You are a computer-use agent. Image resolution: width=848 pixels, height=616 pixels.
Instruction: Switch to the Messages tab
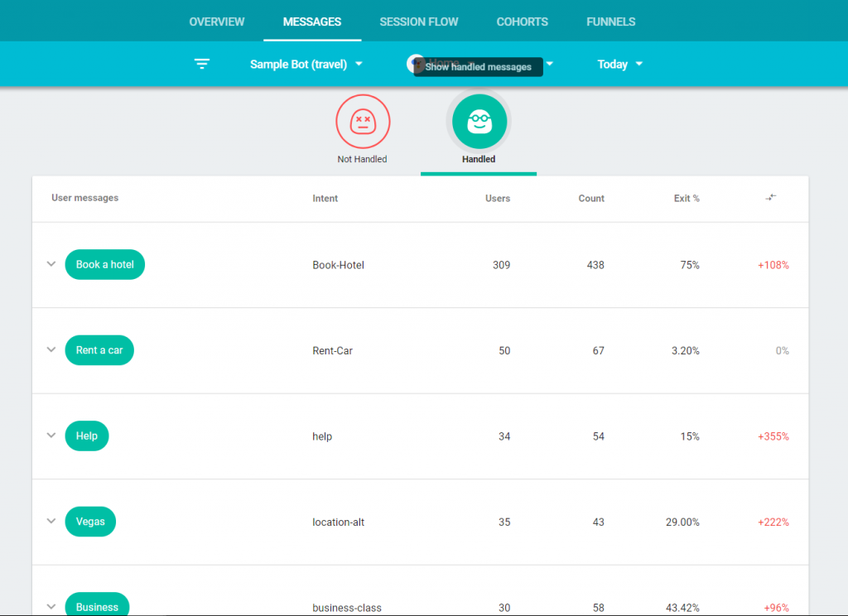(312, 22)
